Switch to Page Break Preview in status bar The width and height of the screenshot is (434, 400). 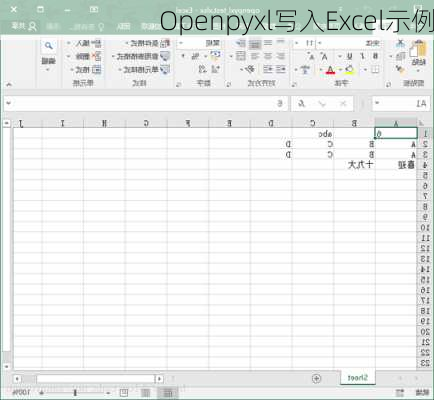(x=124, y=393)
